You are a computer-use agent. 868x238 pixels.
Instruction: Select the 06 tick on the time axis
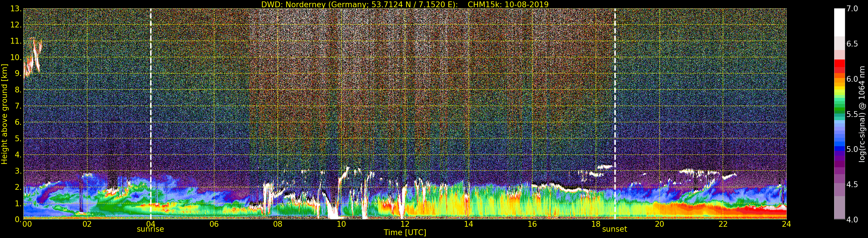[214, 224]
